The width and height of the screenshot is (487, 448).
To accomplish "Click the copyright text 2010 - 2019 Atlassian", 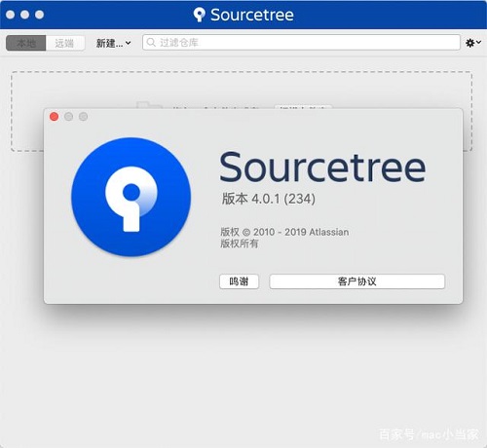I will pyautogui.click(x=301, y=232).
